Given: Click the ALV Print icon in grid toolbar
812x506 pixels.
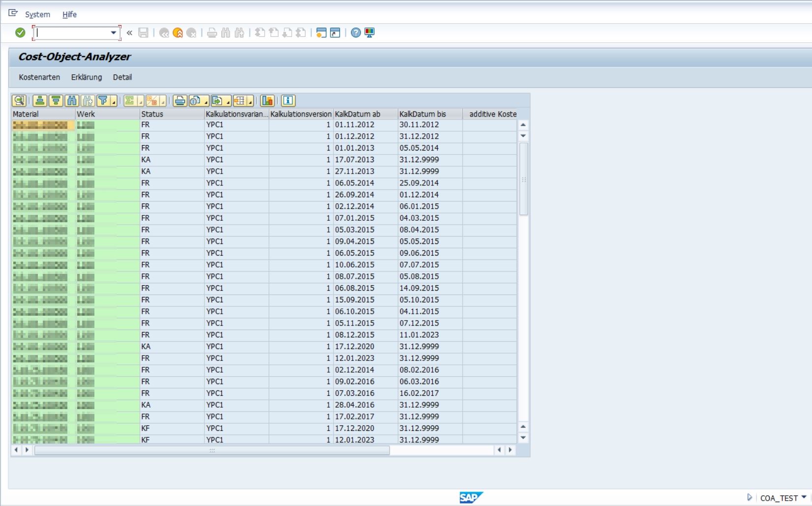Looking at the screenshot, I should 180,101.
